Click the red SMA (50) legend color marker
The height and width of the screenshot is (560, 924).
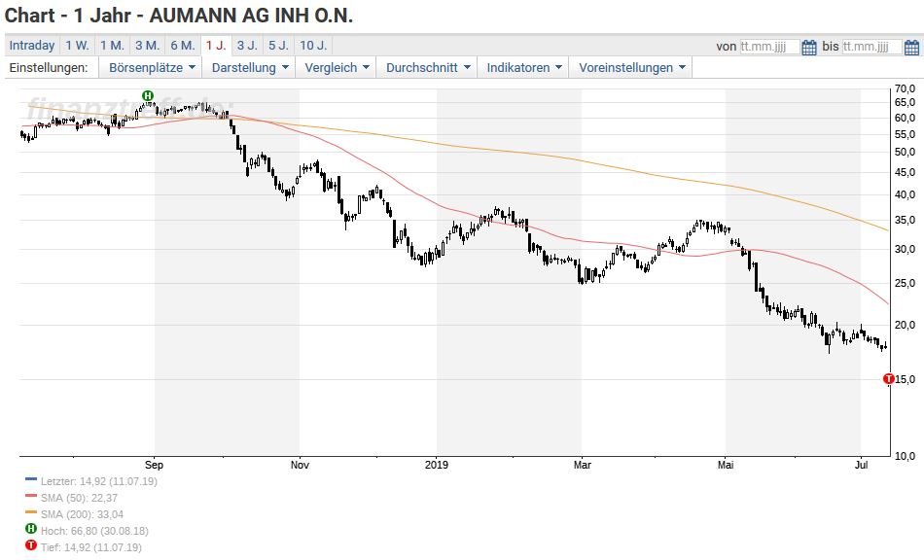(x=31, y=496)
